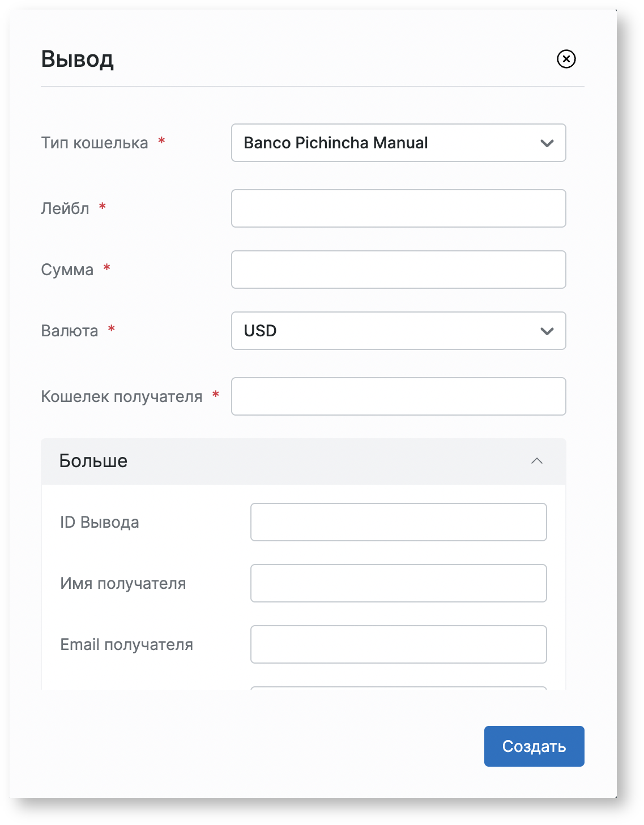Click the Валюта field label
644x825 pixels.
tap(70, 331)
